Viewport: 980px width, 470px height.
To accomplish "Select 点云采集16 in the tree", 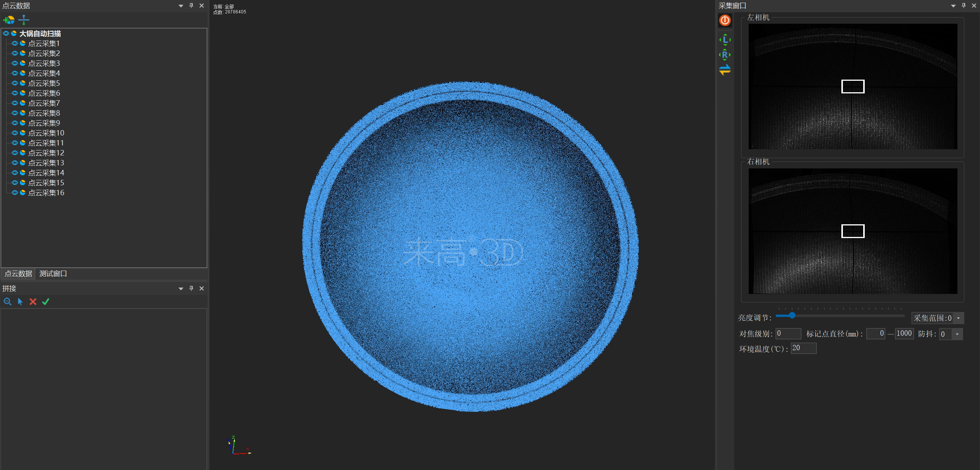I will coord(46,193).
